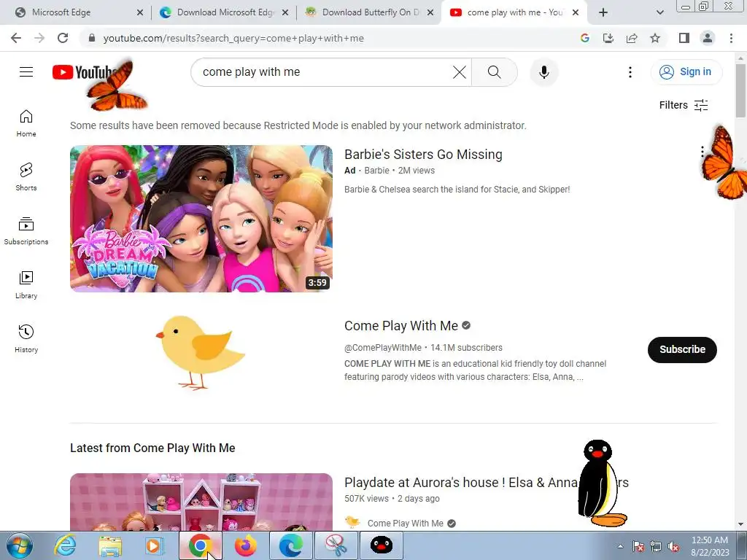Launch Internet Explorer from taskbar
747x560 pixels.
64,545
